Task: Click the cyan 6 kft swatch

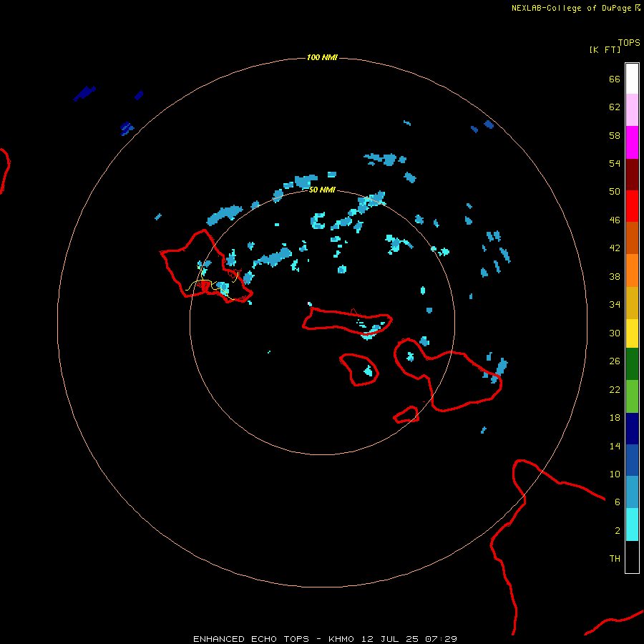Action: tap(632, 525)
